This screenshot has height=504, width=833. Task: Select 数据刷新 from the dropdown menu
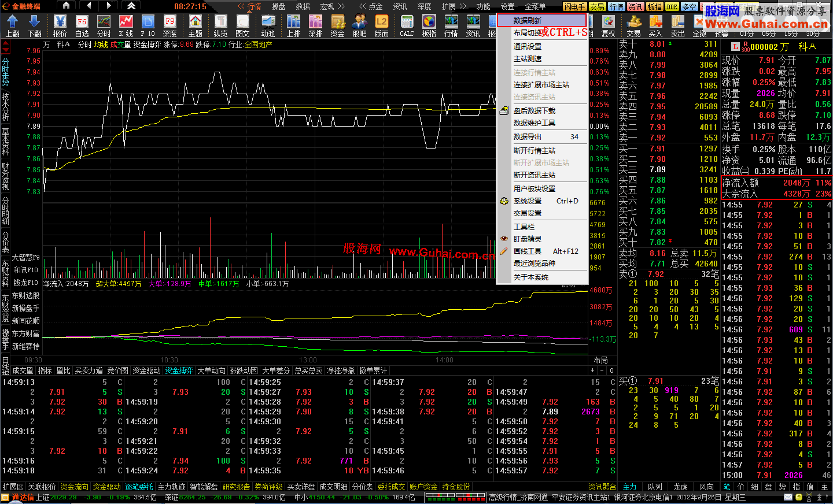coord(542,21)
